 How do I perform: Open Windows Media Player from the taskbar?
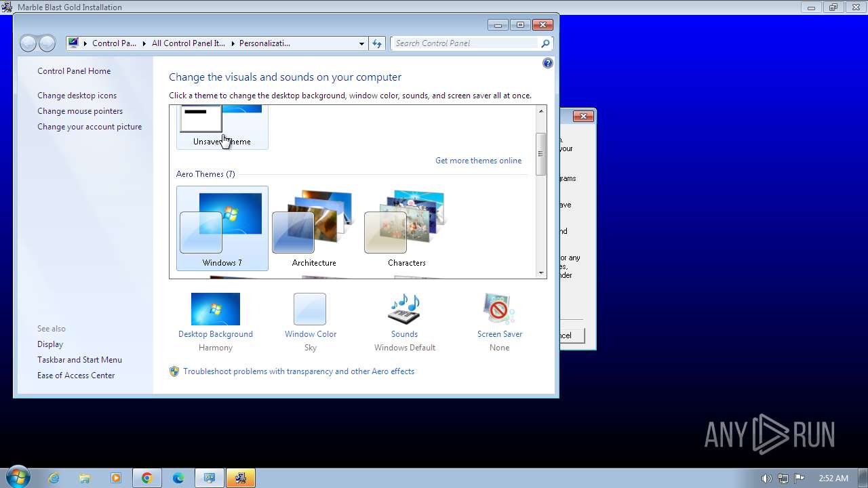tap(116, 478)
